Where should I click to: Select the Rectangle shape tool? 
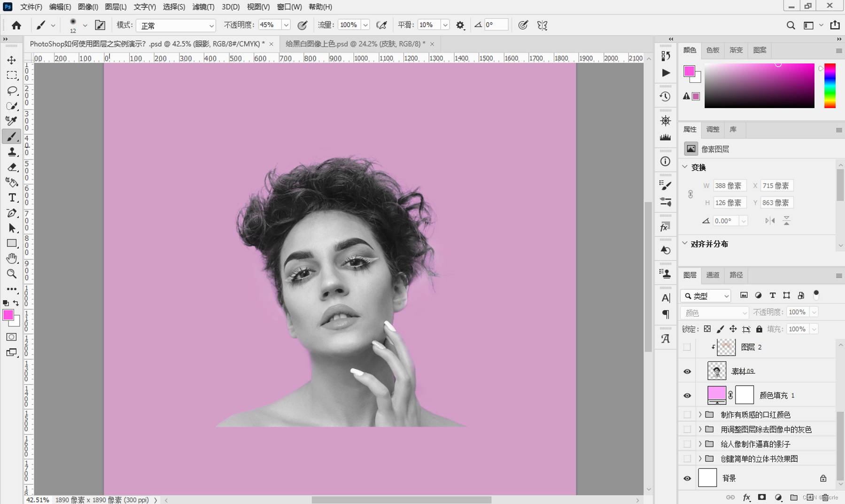pyautogui.click(x=12, y=243)
